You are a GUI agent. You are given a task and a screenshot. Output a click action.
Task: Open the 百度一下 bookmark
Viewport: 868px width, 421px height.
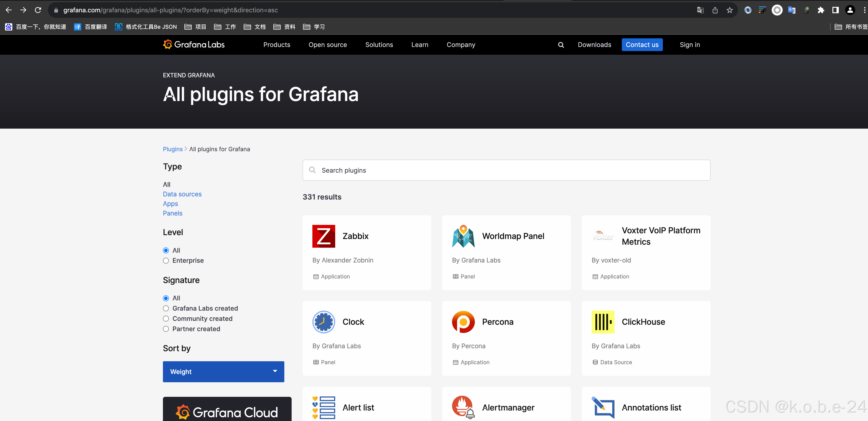coord(36,27)
